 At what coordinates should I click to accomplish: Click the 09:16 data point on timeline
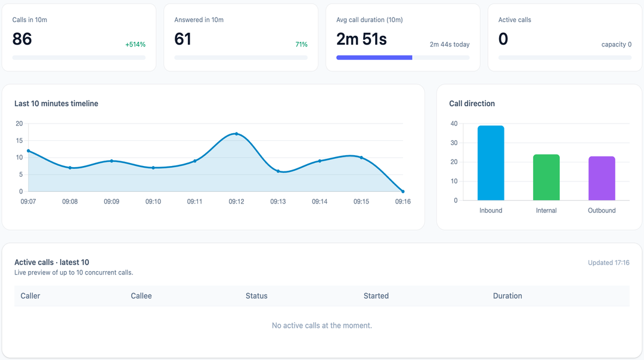[x=403, y=192]
